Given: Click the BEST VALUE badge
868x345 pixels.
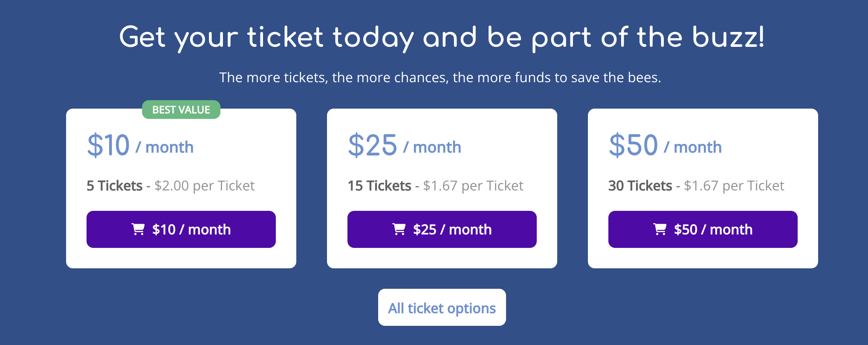Looking at the screenshot, I should tap(181, 109).
